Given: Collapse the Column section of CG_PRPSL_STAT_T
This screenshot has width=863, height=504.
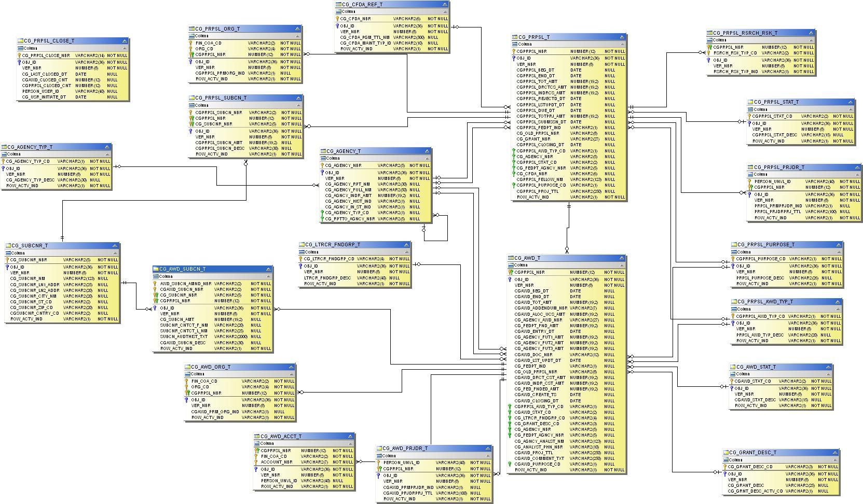Looking at the screenshot, I should (x=851, y=109).
